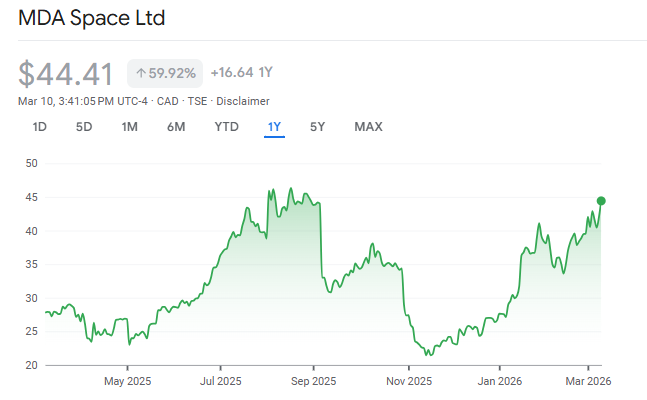
Task: Click the TSE exchange label
Action: pos(197,101)
